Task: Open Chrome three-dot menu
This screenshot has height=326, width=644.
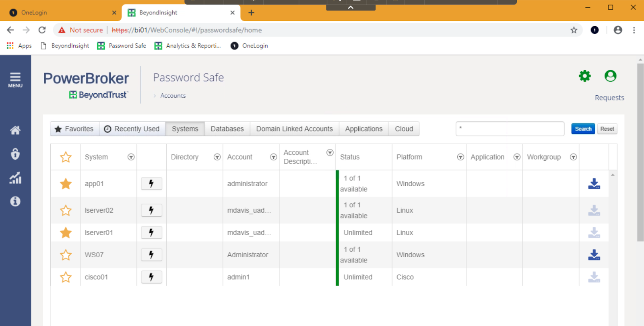Action: pyautogui.click(x=634, y=30)
